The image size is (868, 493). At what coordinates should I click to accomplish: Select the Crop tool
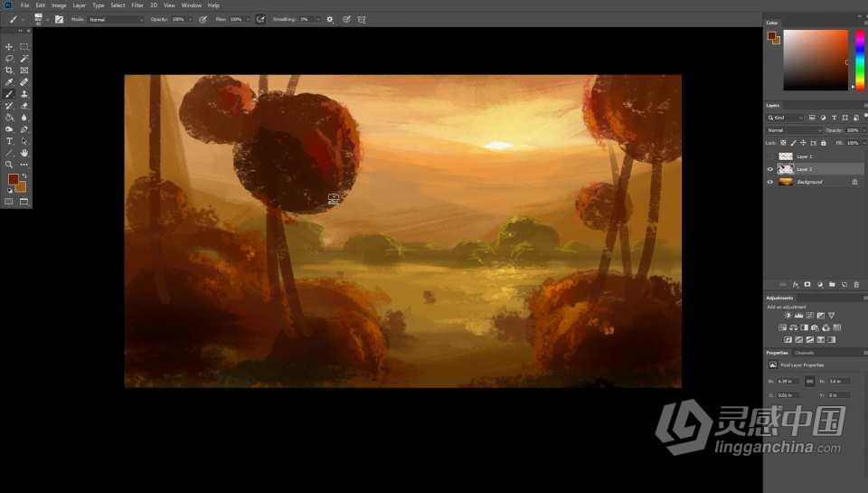pyautogui.click(x=9, y=71)
